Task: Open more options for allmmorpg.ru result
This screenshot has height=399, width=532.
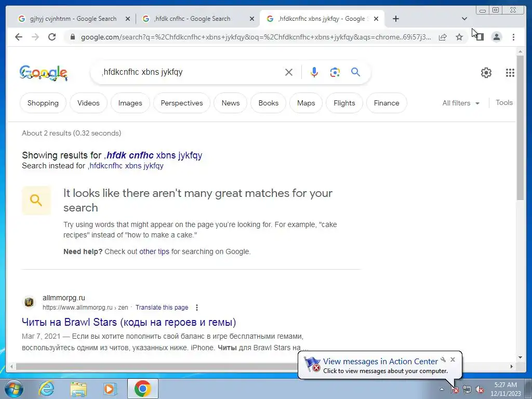Action: (x=197, y=308)
